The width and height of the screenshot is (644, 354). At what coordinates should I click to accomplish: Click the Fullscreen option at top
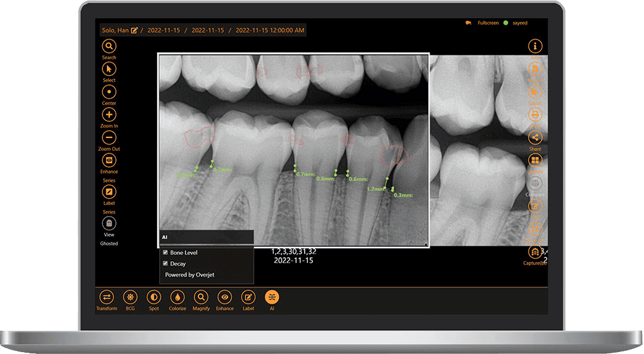[x=488, y=23]
